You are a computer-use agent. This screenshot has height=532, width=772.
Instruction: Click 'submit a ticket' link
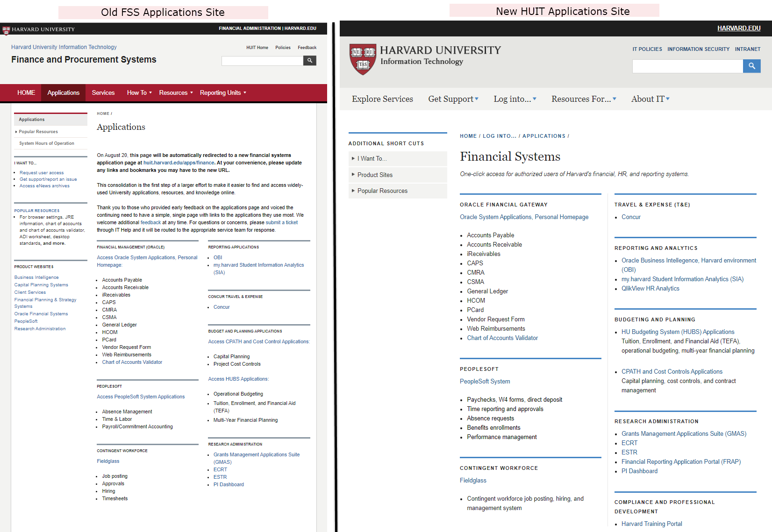coord(282,222)
